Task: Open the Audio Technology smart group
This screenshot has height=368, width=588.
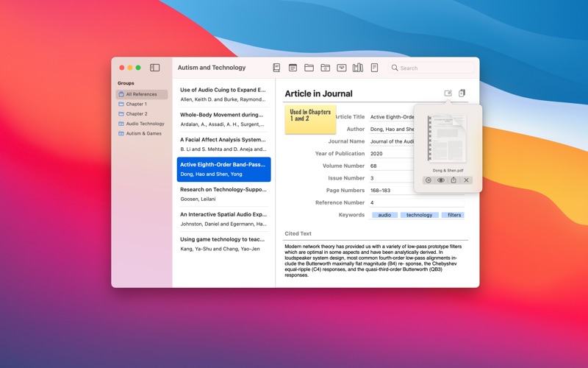Action: tap(142, 124)
